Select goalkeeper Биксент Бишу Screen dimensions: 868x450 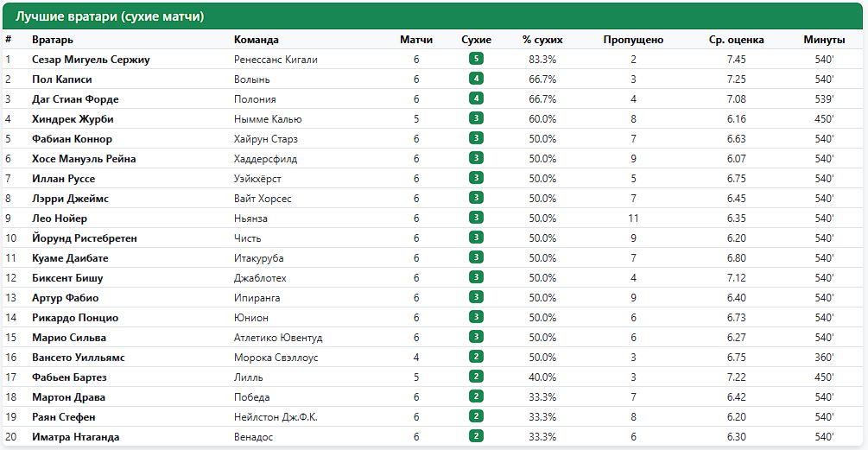67,278
